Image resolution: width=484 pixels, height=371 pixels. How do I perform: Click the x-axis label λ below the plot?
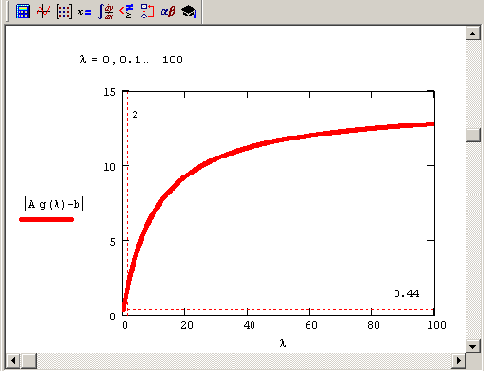pos(283,343)
